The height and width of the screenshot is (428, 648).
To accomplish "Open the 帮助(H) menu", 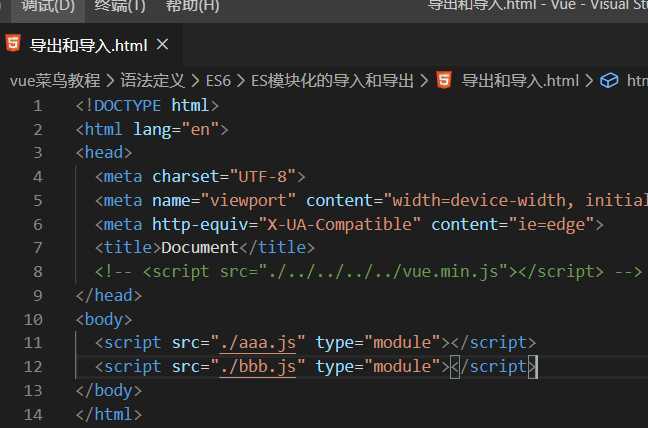I will 192,6.
